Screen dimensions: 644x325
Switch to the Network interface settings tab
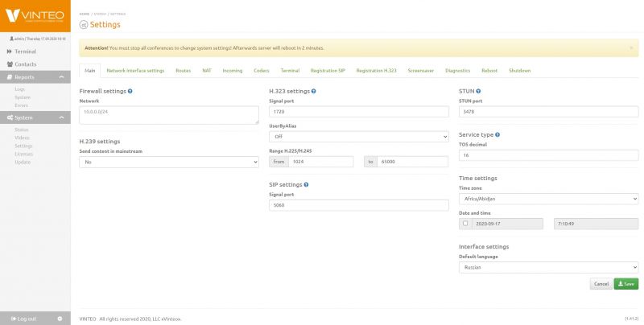click(x=135, y=71)
